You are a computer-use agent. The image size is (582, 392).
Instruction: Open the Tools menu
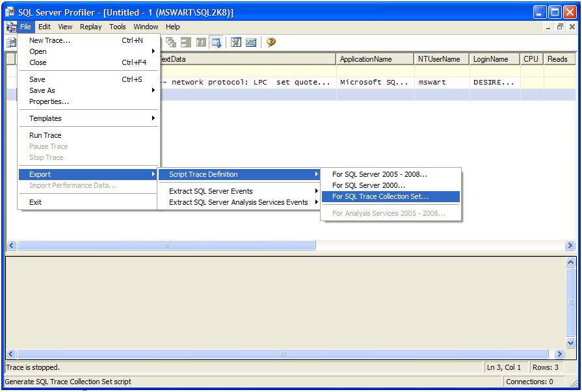(117, 27)
